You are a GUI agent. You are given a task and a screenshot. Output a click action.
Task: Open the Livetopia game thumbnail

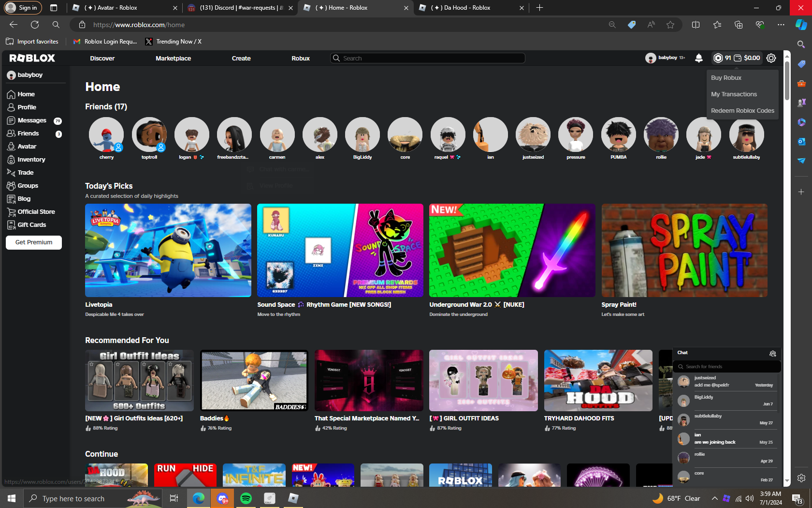(x=168, y=250)
